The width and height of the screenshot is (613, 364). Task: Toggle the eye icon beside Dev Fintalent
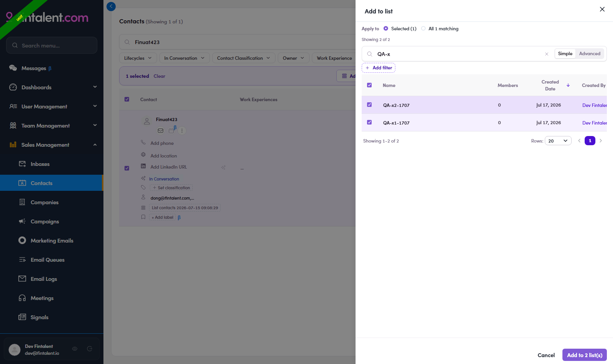point(75,349)
